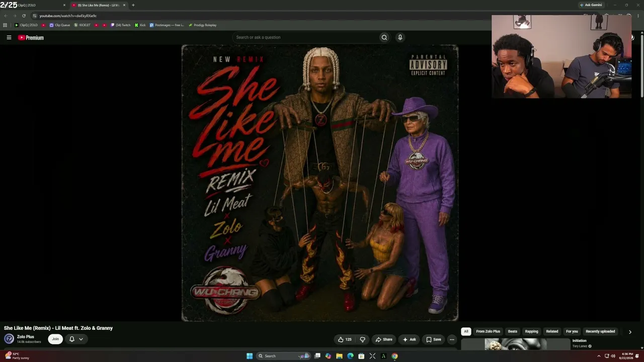Select the 'All' filter chip
The image size is (644, 362).
coord(466,331)
